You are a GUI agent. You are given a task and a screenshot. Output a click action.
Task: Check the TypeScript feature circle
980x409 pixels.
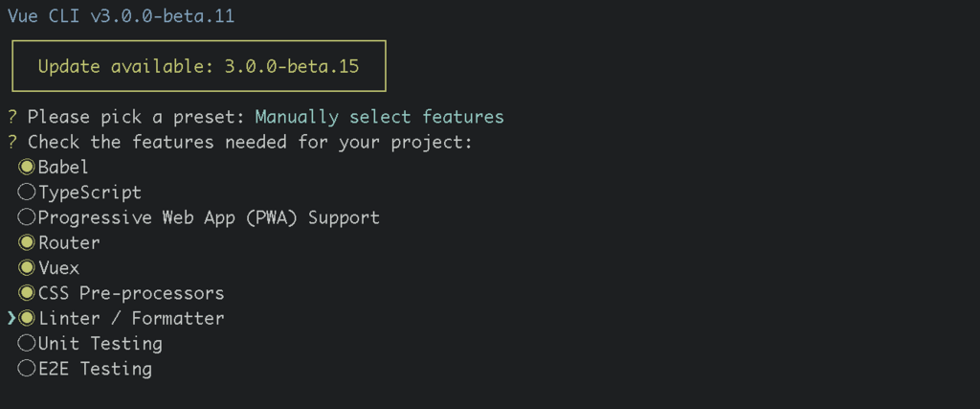click(26, 192)
